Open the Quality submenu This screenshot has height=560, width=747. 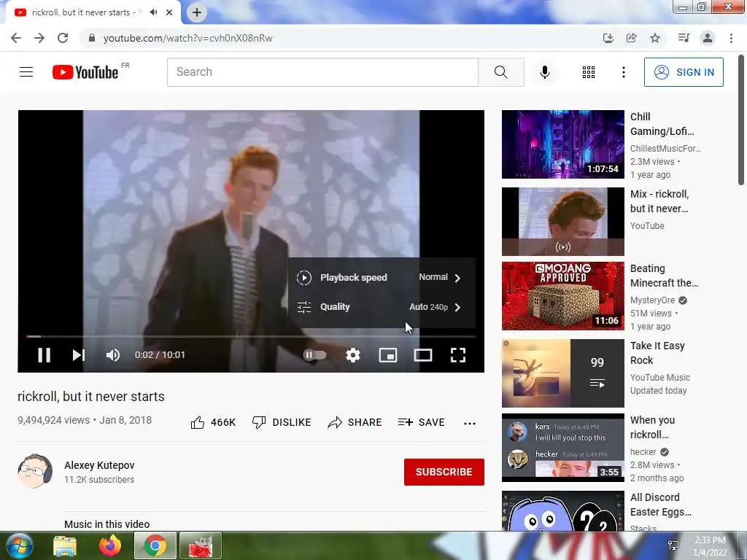pyautogui.click(x=381, y=307)
